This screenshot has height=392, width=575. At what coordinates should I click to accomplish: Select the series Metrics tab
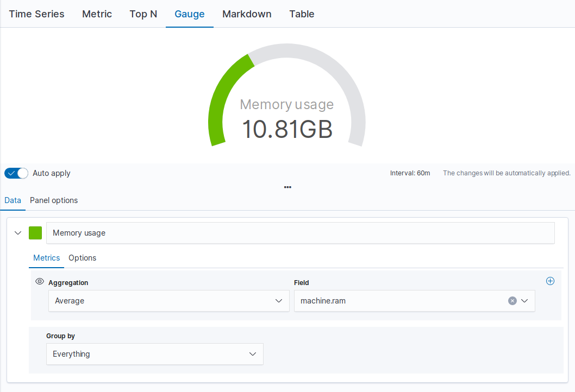tap(47, 258)
